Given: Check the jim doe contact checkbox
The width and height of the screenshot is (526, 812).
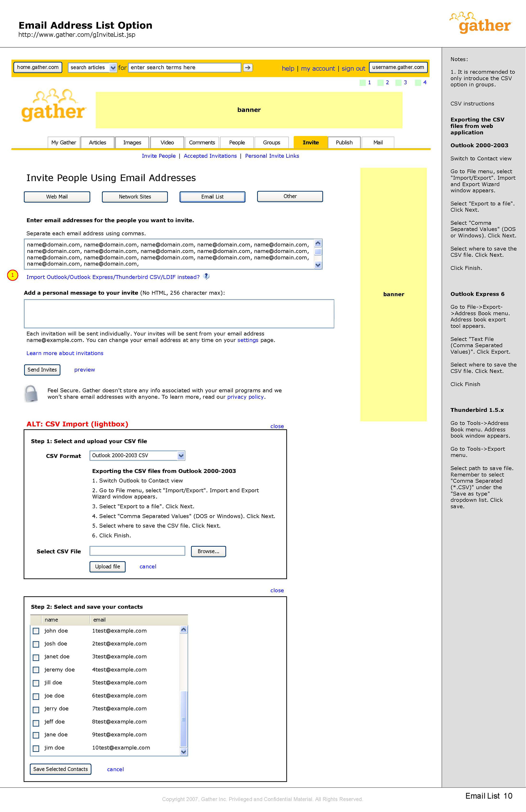Looking at the screenshot, I should point(36,748).
